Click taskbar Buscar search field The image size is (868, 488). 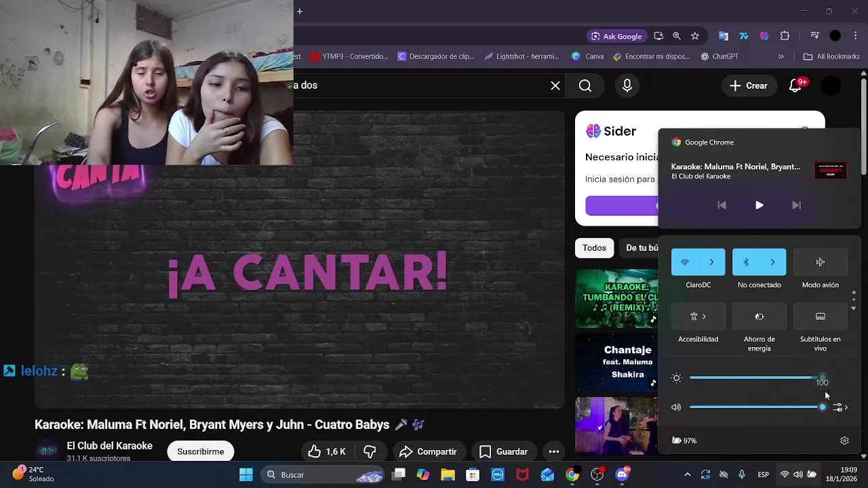coord(322,474)
